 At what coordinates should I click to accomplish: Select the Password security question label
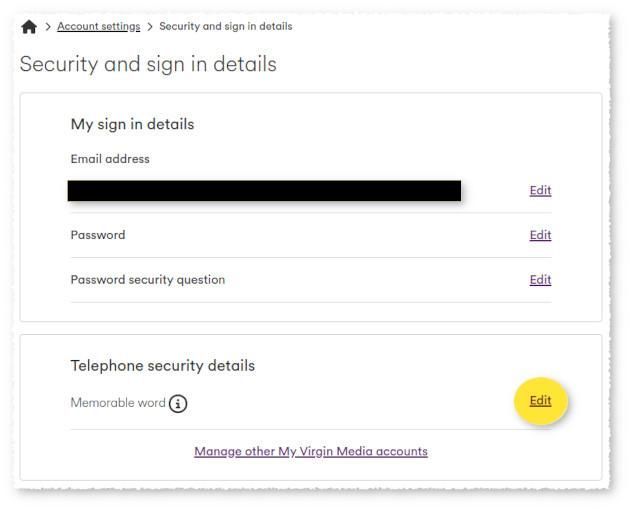coord(148,280)
